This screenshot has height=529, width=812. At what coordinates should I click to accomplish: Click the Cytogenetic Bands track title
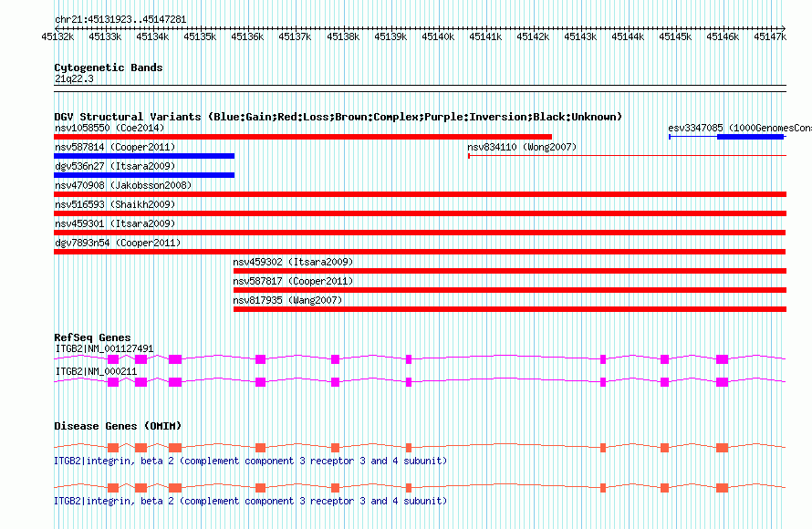tap(109, 67)
